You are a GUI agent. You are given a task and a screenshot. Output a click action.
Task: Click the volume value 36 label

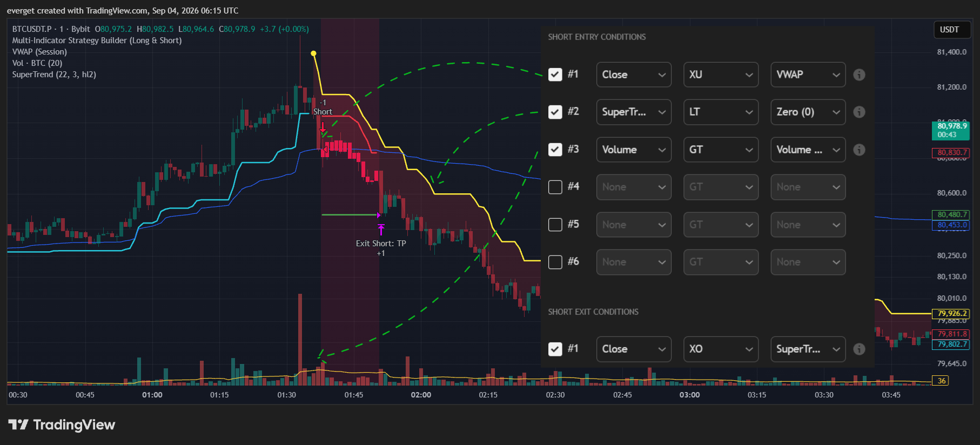click(941, 381)
